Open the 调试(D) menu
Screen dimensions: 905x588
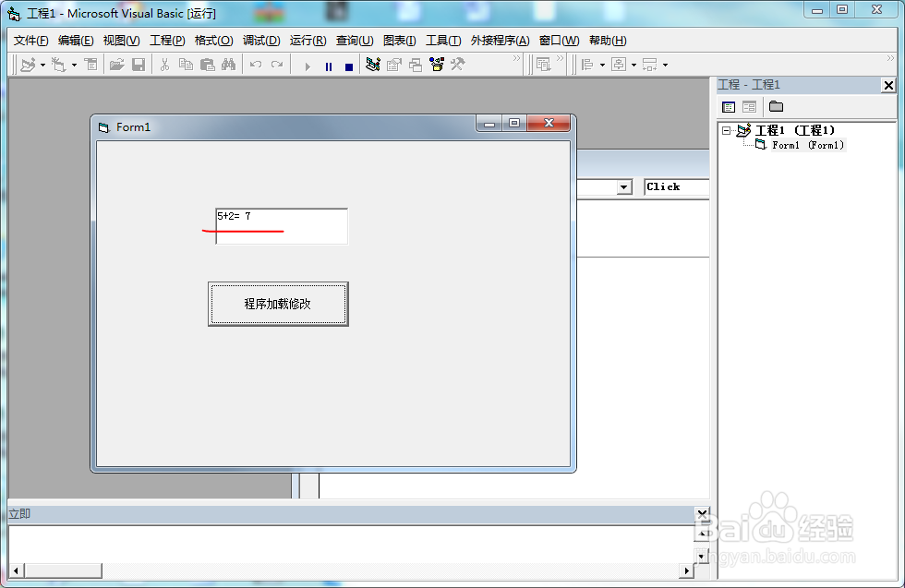(x=261, y=41)
